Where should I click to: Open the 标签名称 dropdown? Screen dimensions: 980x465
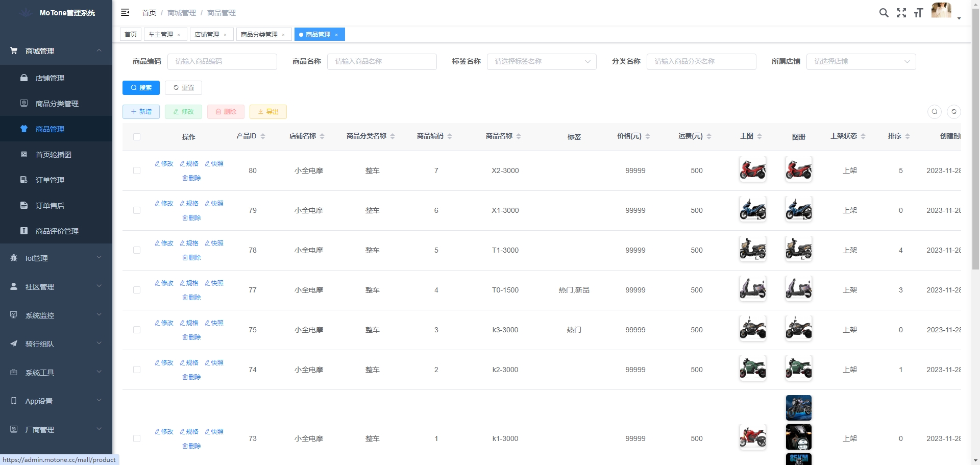coord(542,62)
